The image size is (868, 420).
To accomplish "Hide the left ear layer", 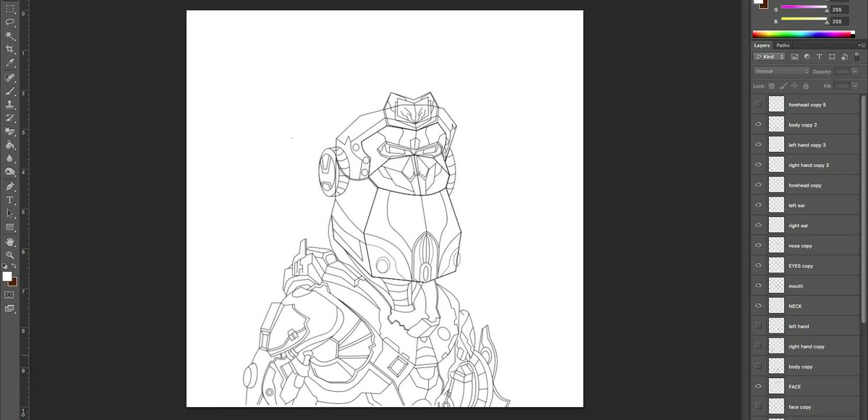I will [758, 206].
